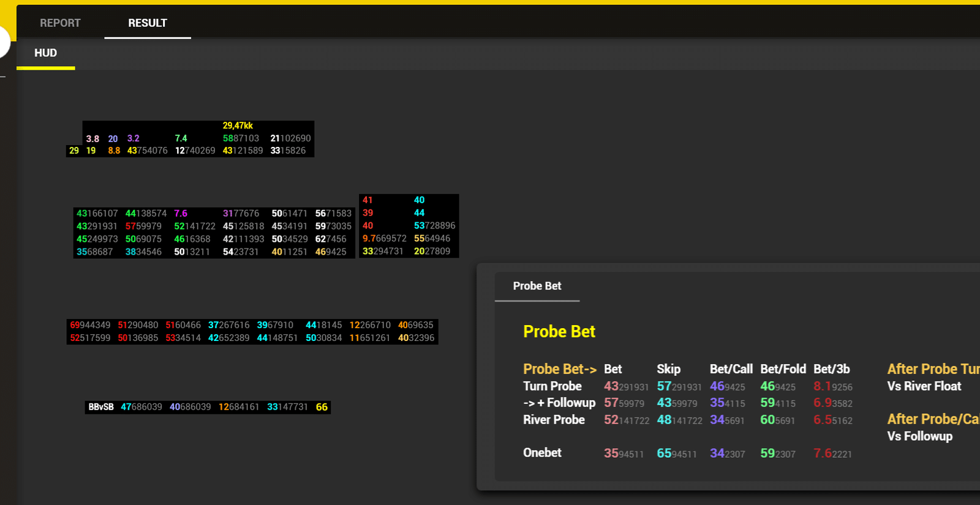The width and height of the screenshot is (980, 505).
Task: Click the Bet/Fold column header
Action: [783, 369]
